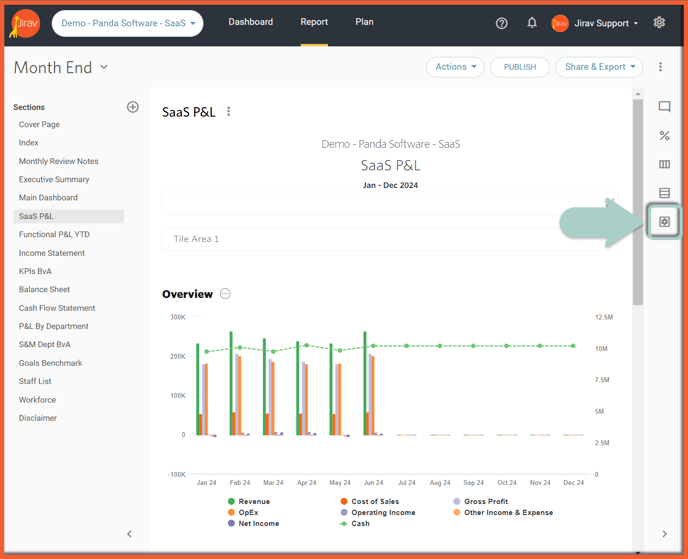
Task: Select P&L By Department section
Action: click(x=54, y=326)
